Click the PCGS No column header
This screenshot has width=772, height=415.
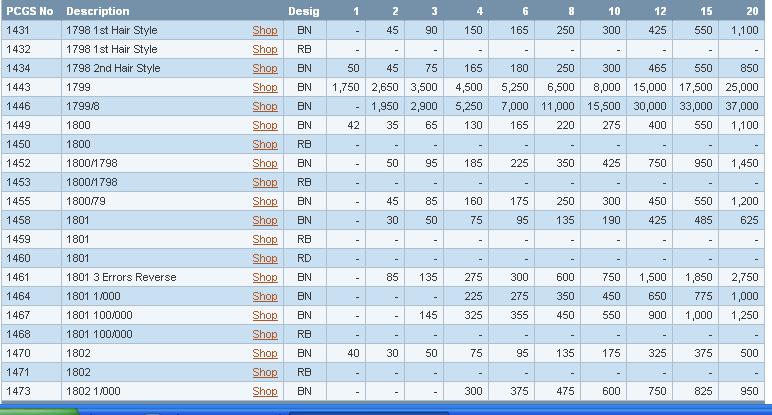point(29,11)
